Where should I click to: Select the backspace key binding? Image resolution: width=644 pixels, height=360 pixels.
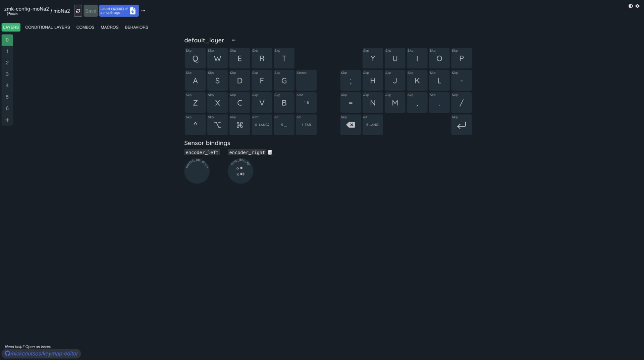pyautogui.click(x=351, y=125)
